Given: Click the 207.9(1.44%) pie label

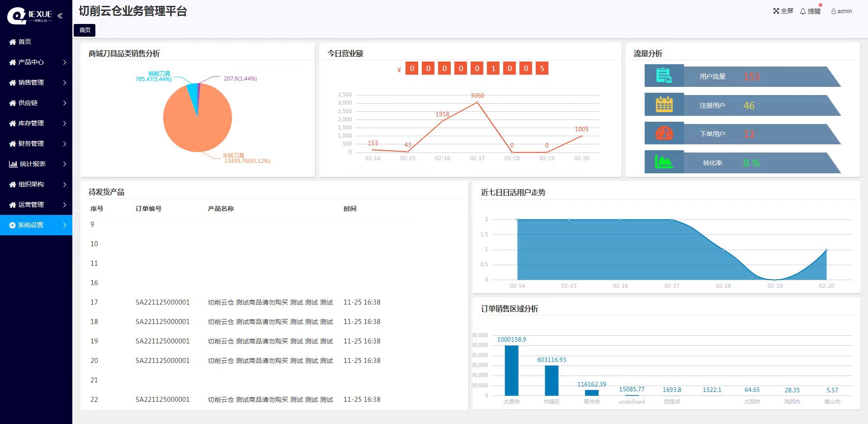Looking at the screenshot, I should [x=240, y=79].
